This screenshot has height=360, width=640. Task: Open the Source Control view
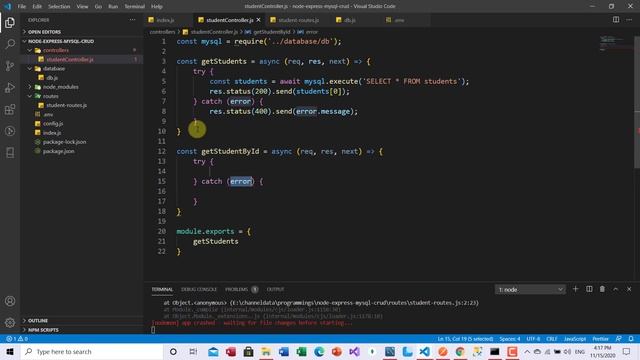click(10, 66)
